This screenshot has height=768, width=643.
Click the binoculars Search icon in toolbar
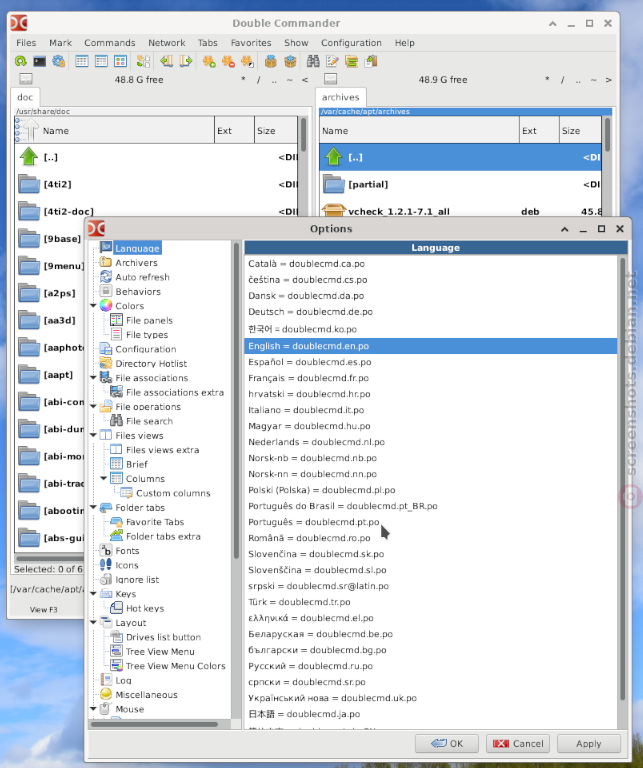coord(313,61)
